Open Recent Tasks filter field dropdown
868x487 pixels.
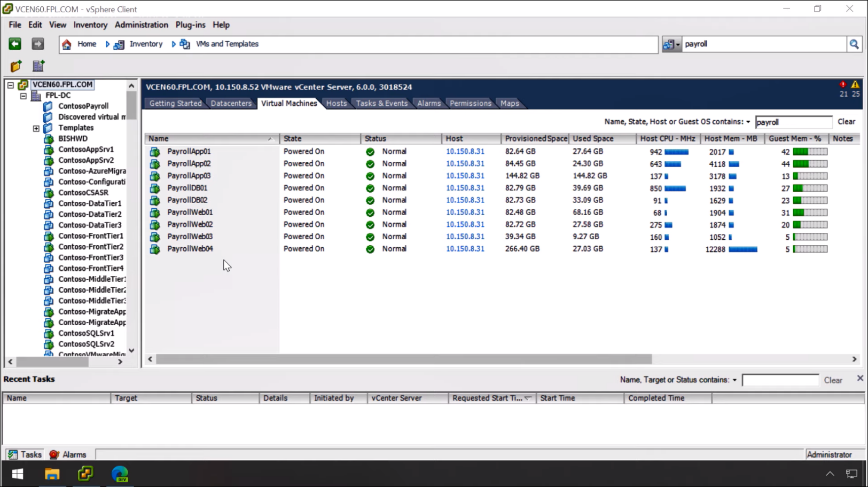tap(734, 380)
